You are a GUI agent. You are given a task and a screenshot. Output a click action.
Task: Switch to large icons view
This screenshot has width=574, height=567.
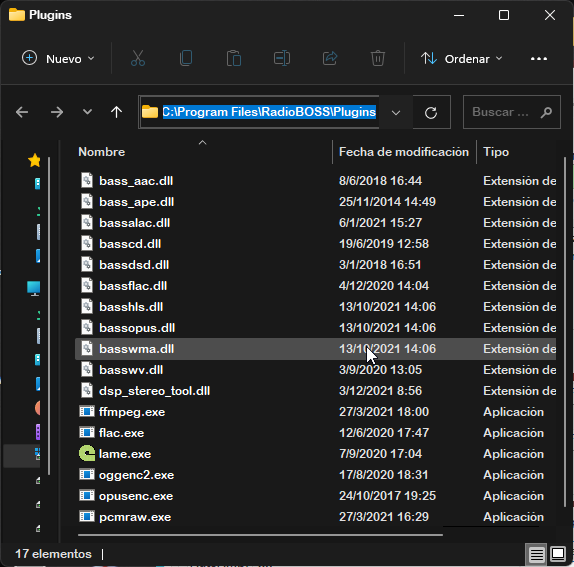[x=558, y=553]
